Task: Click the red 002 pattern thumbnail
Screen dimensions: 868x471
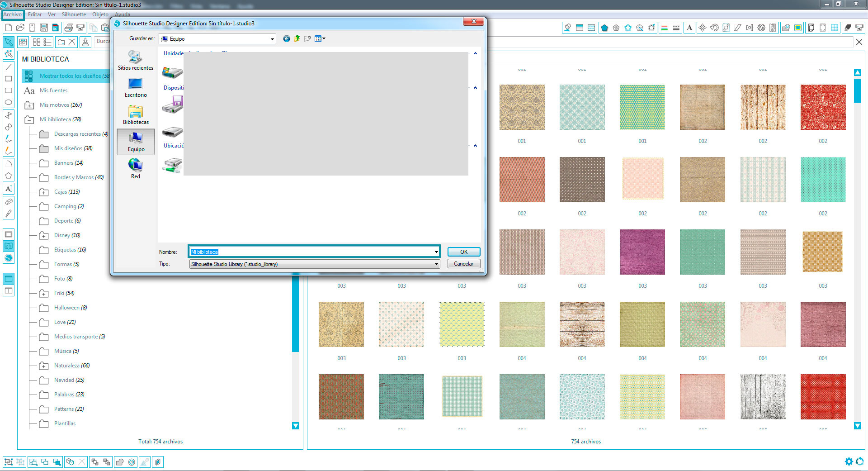Action: coord(823,107)
